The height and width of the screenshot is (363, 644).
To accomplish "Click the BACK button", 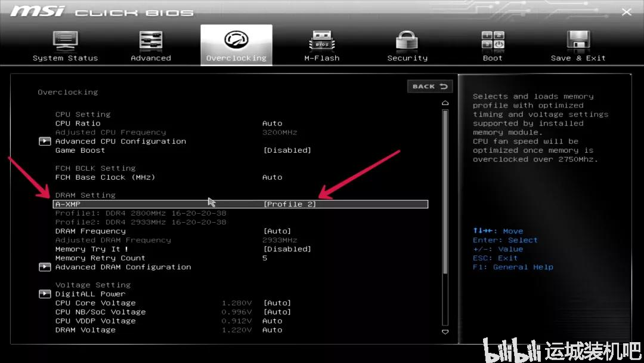I will pos(429,87).
